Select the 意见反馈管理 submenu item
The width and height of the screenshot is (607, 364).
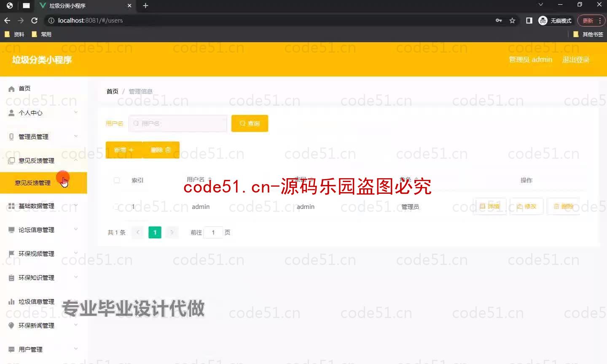43,183
